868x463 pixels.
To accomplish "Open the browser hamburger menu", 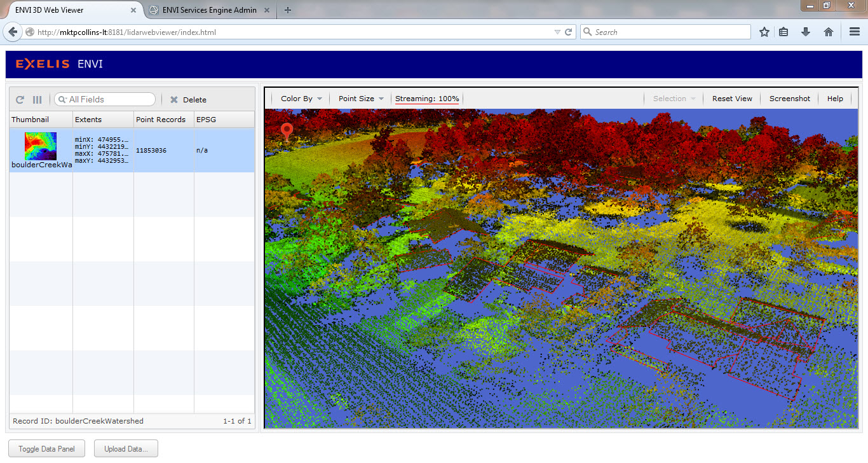I will tap(855, 32).
